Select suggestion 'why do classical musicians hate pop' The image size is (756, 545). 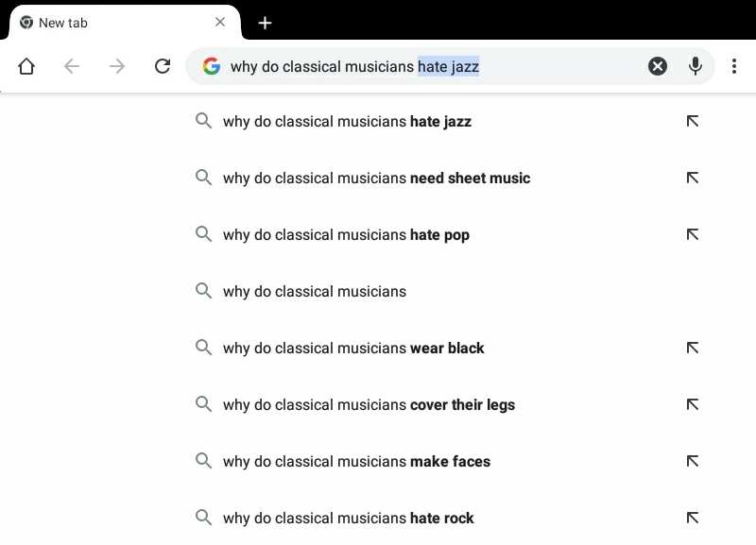point(344,234)
